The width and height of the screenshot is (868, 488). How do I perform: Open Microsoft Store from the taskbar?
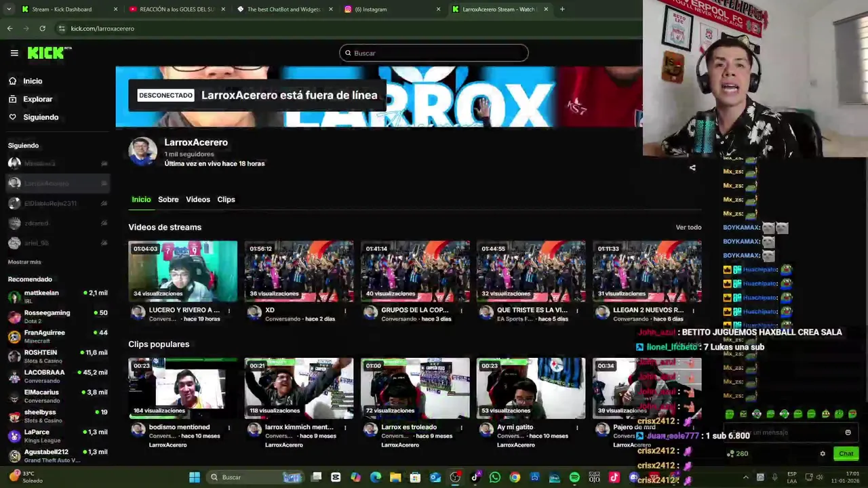[x=415, y=477]
